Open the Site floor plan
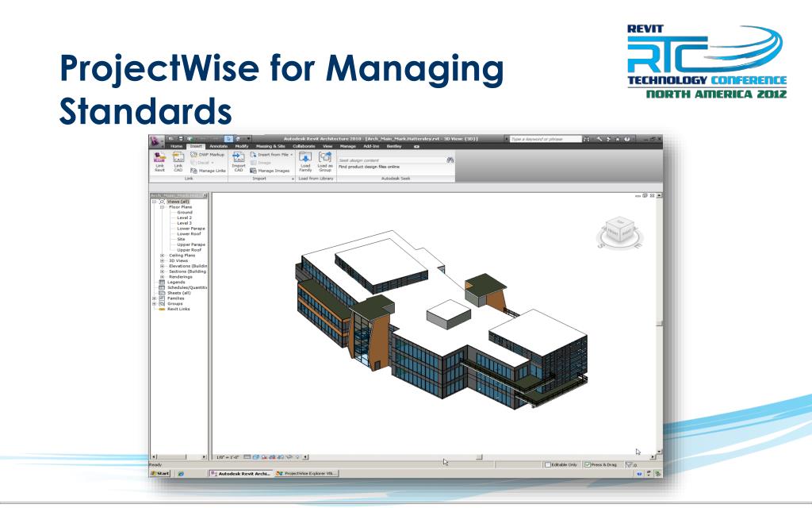The height and width of the screenshot is (508, 812). (x=181, y=239)
